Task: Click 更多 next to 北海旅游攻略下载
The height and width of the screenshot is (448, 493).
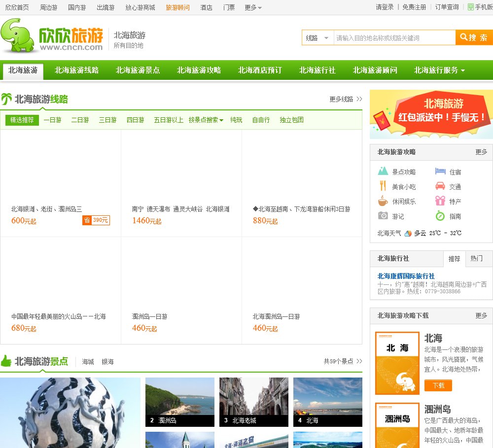Action: (x=481, y=315)
